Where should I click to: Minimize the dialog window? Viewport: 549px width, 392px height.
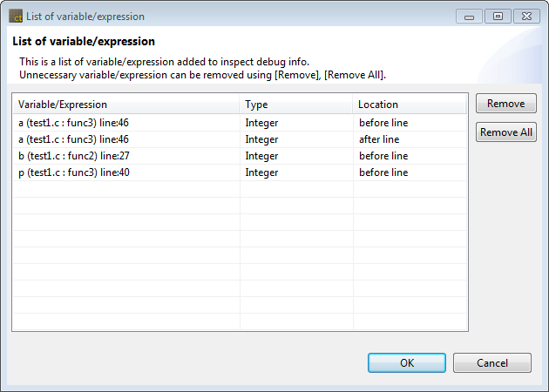pyautogui.click(x=470, y=16)
